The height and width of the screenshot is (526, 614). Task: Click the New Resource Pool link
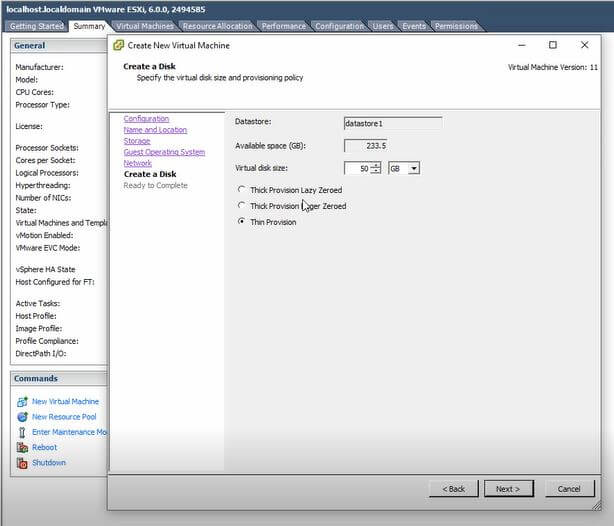pyautogui.click(x=64, y=417)
